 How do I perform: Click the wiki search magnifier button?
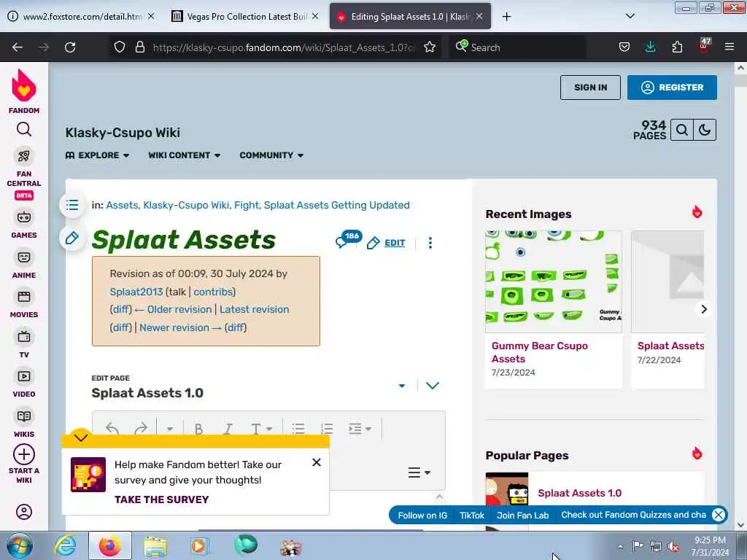click(x=682, y=130)
